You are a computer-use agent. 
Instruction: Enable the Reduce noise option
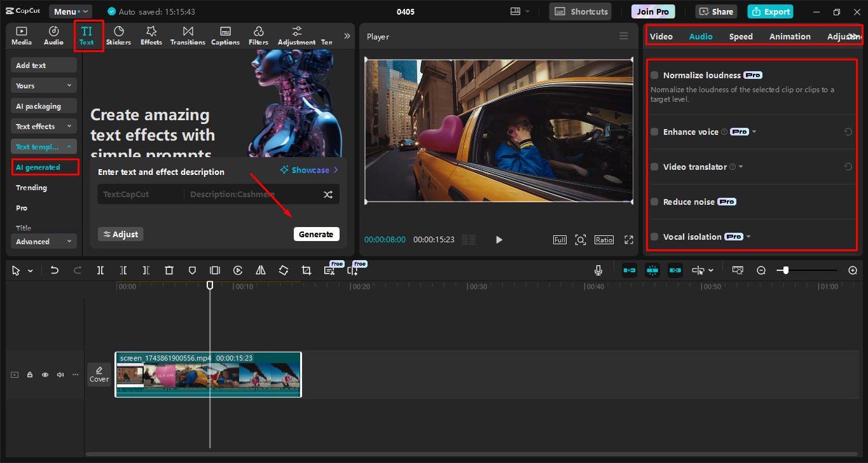(x=654, y=202)
